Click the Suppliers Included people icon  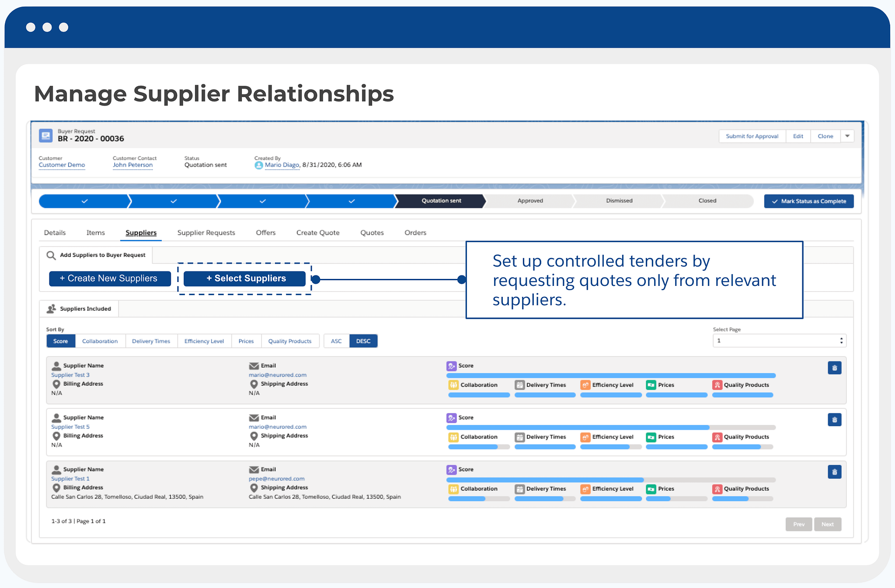(x=52, y=309)
